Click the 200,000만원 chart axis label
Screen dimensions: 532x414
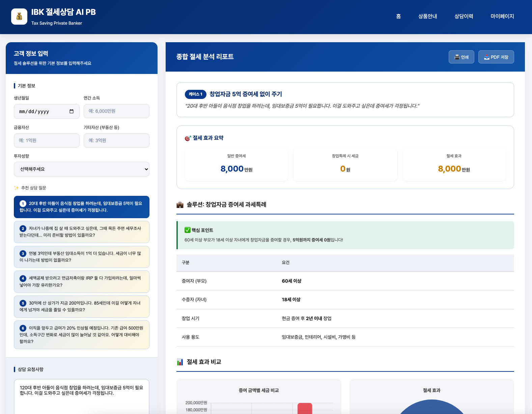pos(196,403)
